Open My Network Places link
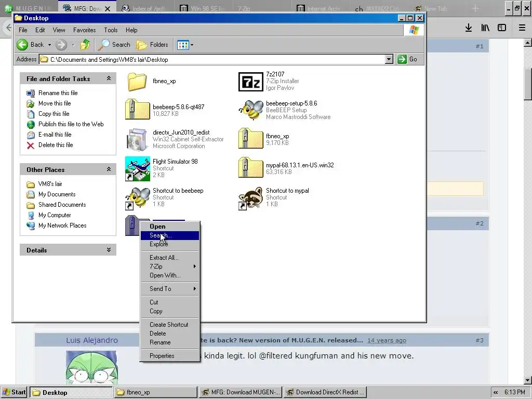The height and width of the screenshot is (399, 532). (62, 225)
